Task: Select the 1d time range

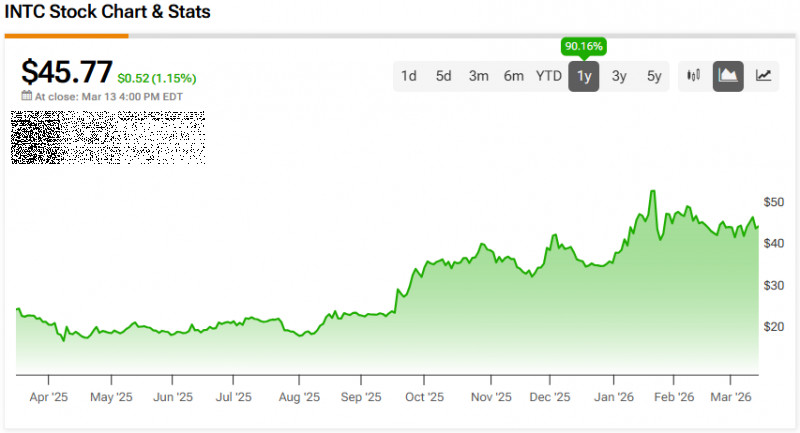Action: (x=409, y=76)
